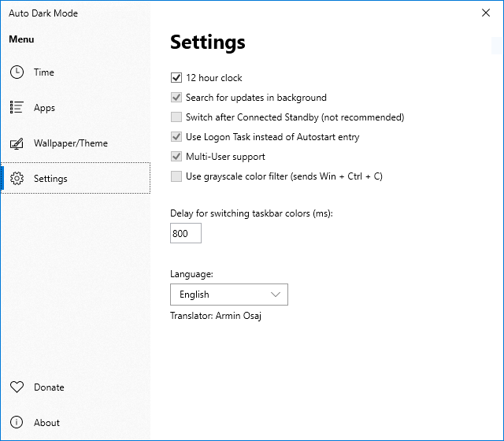The image size is (504, 441).
Task: Click the taskbar delay input field
Action: pos(186,233)
